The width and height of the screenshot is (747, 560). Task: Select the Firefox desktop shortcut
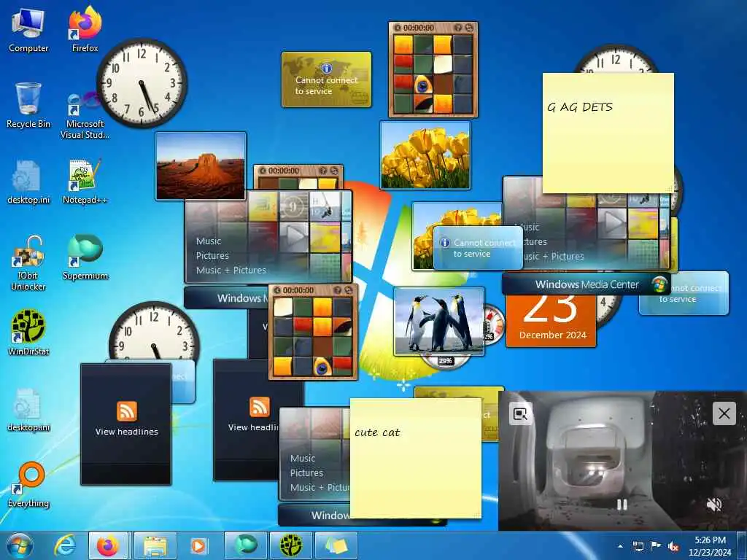tap(85, 30)
